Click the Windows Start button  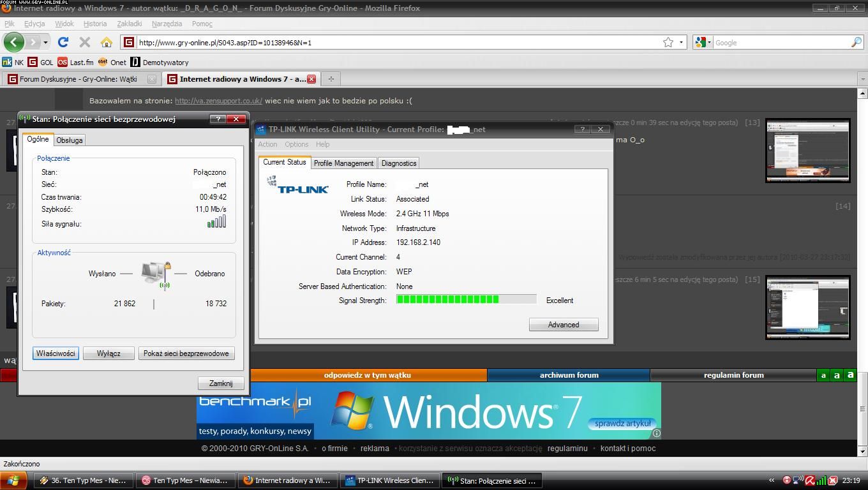(13, 480)
